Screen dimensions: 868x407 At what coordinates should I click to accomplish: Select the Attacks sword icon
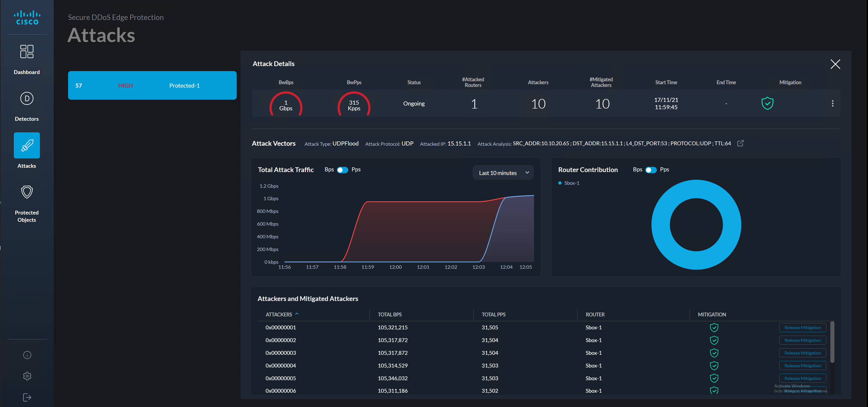(27, 145)
